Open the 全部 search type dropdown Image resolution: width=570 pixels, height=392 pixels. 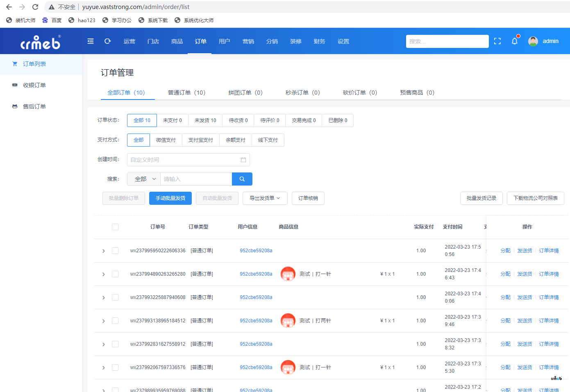[x=144, y=179]
